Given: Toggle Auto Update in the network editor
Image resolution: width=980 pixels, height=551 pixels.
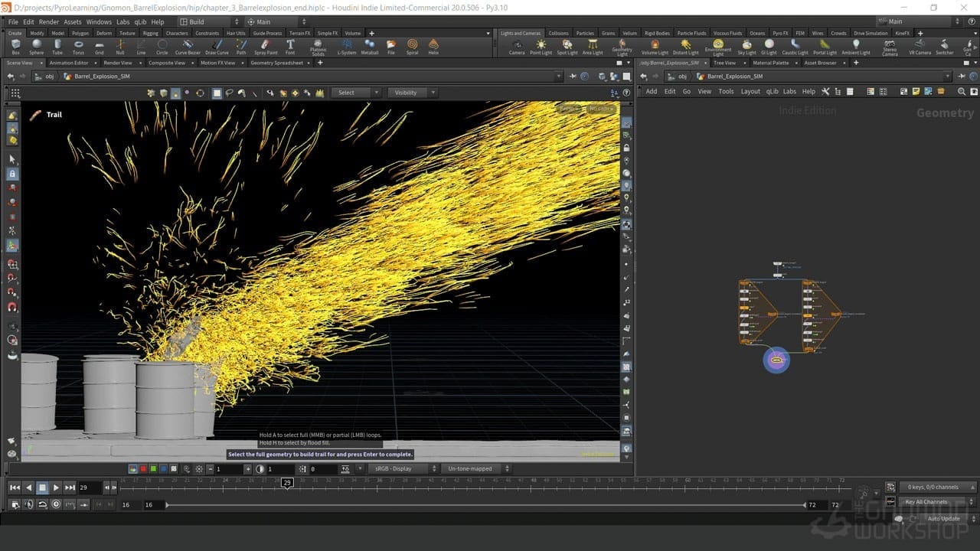Looking at the screenshot, I should tap(943, 518).
